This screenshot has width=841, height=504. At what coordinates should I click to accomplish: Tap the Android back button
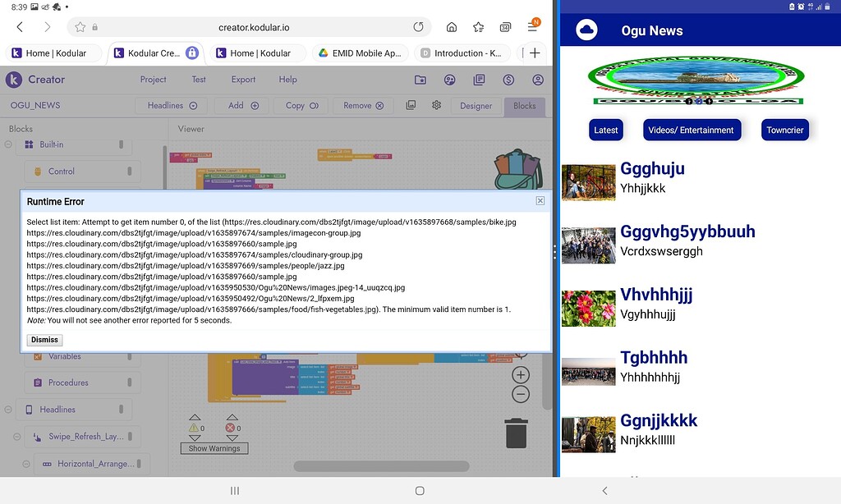pos(605,491)
